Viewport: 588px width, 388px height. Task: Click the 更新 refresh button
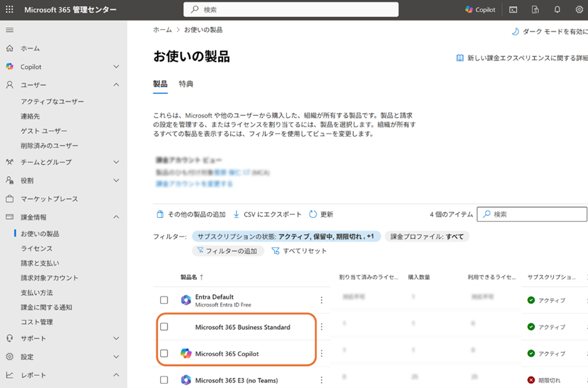[321, 214]
